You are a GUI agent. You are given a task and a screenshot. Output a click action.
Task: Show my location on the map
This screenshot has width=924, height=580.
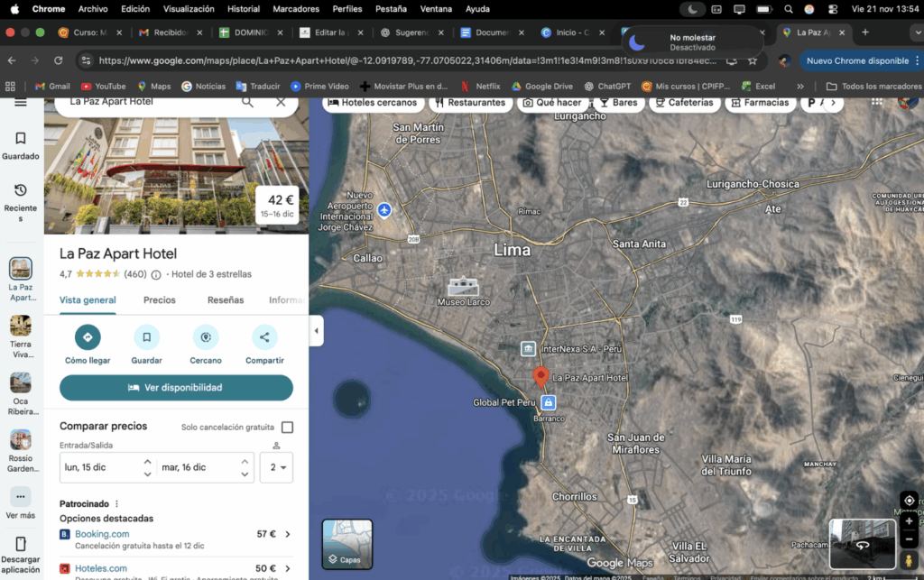click(x=909, y=500)
